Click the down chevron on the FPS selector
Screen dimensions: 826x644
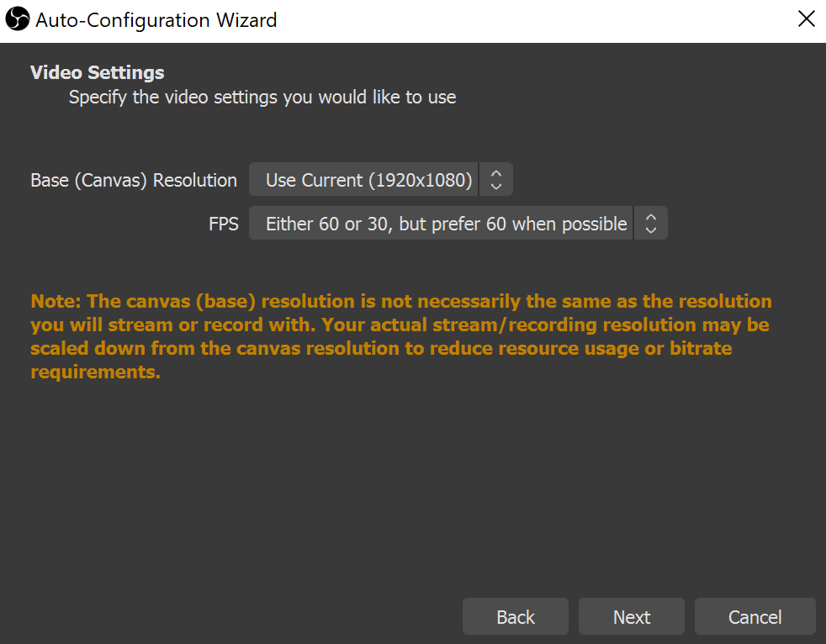pyautogui.click(x=651, y=230)
